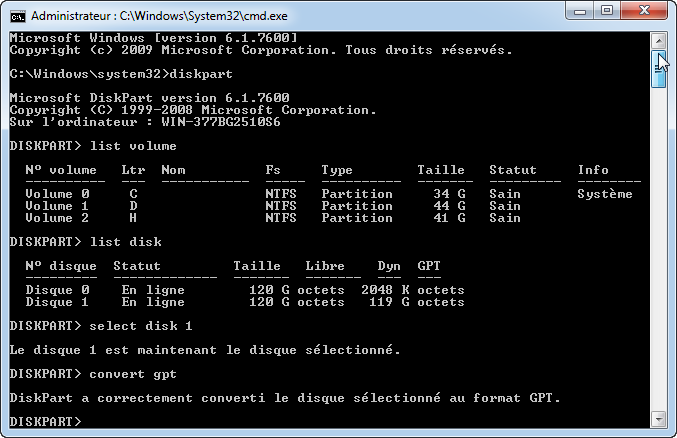Click the 'GPT' column header
677x438 pixels.
429,266
